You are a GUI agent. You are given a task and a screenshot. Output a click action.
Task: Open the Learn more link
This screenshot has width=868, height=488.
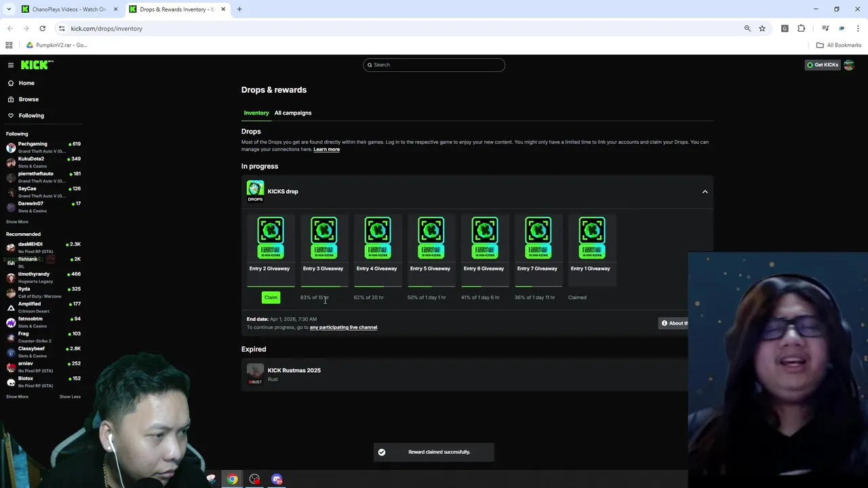(326, 149)
